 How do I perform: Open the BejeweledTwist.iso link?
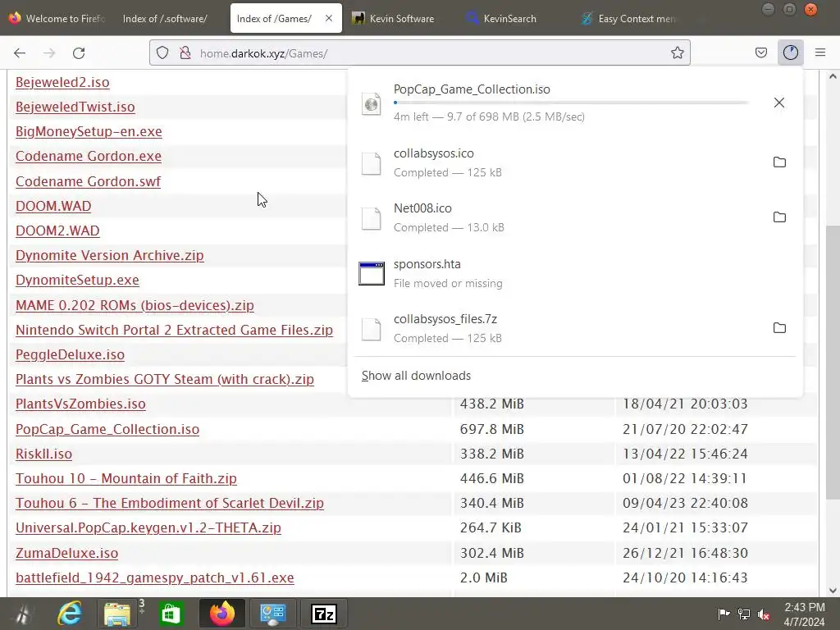pos(75,107)
